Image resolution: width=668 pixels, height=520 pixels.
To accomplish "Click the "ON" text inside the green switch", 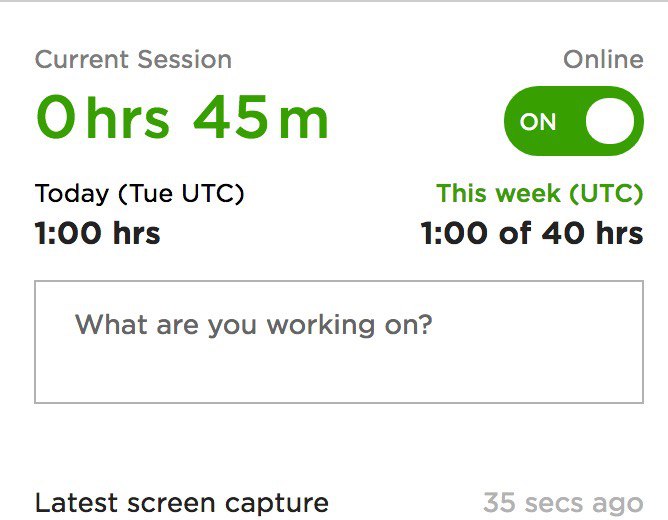I will pyautogui.click(x=538, y=122).
